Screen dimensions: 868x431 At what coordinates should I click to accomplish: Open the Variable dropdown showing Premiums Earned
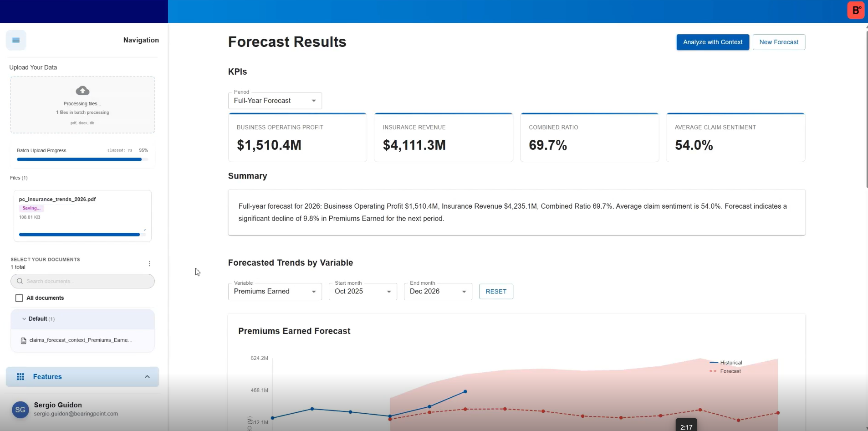[x=275, y=292]
